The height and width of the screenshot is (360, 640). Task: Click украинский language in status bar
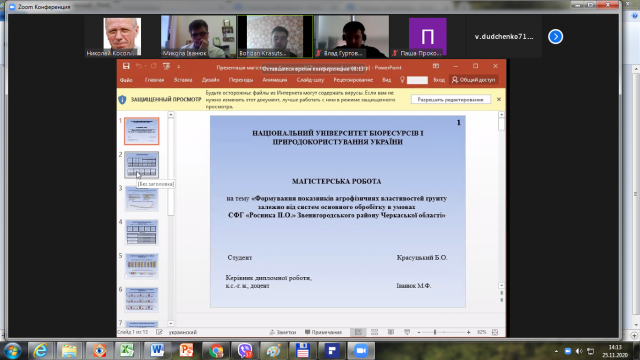[183, 332]
